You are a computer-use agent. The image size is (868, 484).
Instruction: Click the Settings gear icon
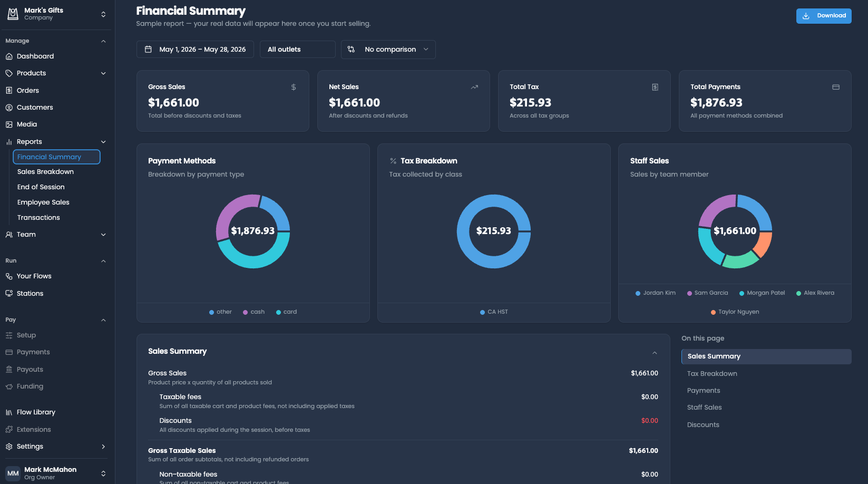[x=9, y=447]
